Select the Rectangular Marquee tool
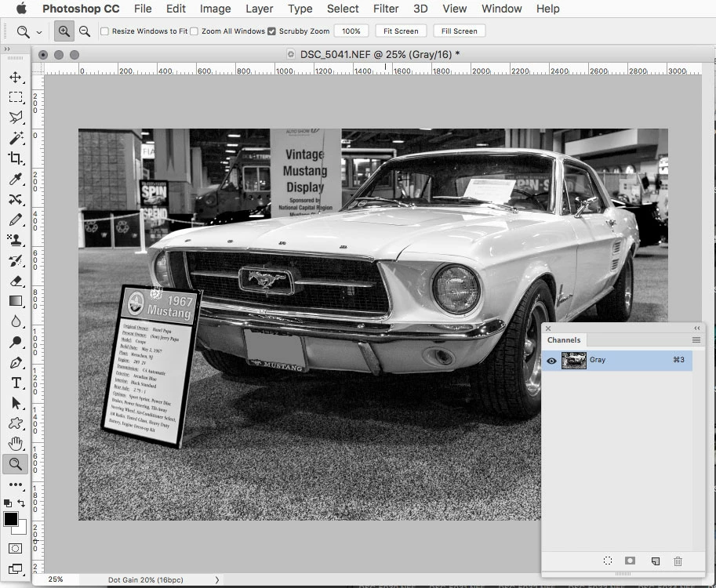This screenshot has width=716, height=588. [x=16, y=96]
